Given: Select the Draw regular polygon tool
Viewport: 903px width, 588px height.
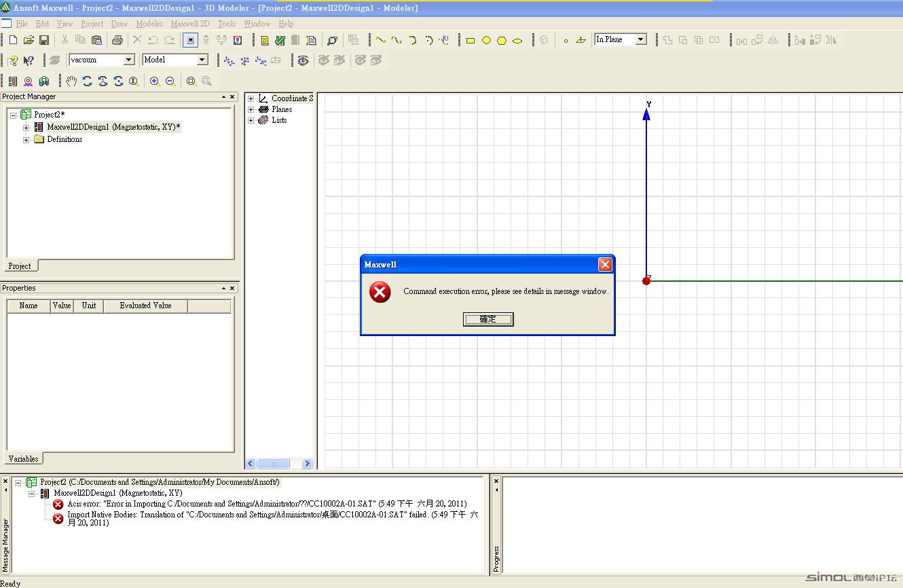Looking at the screenshot, I should 502,40.
